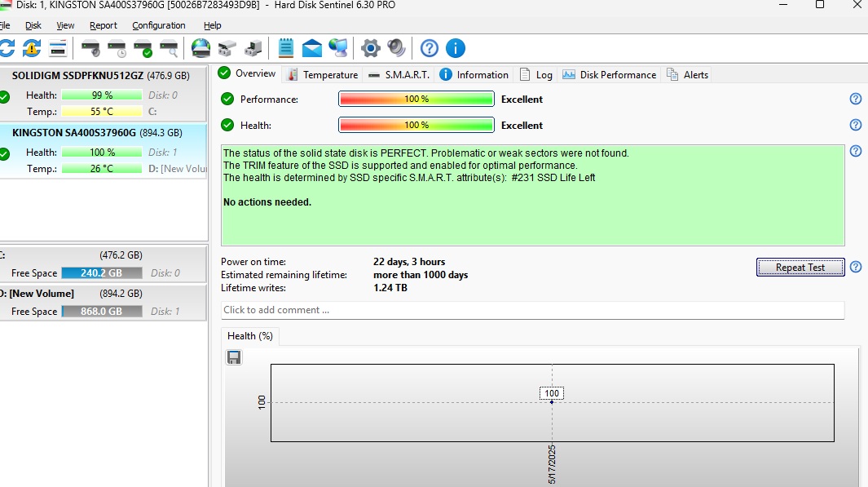This screenshot has height=487, width=868.
Task: Click help icon beside status text box
Action: [856, 151]
